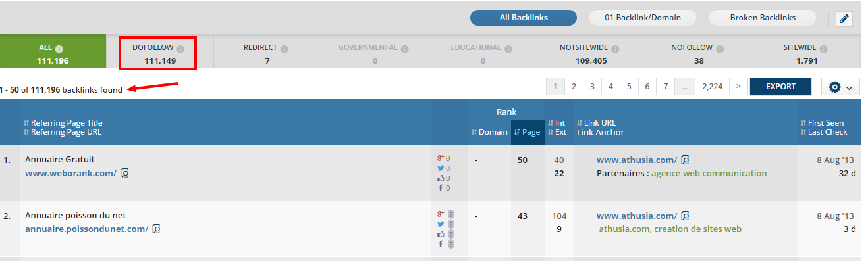Click the pencil edit icon

coord(844,18)
